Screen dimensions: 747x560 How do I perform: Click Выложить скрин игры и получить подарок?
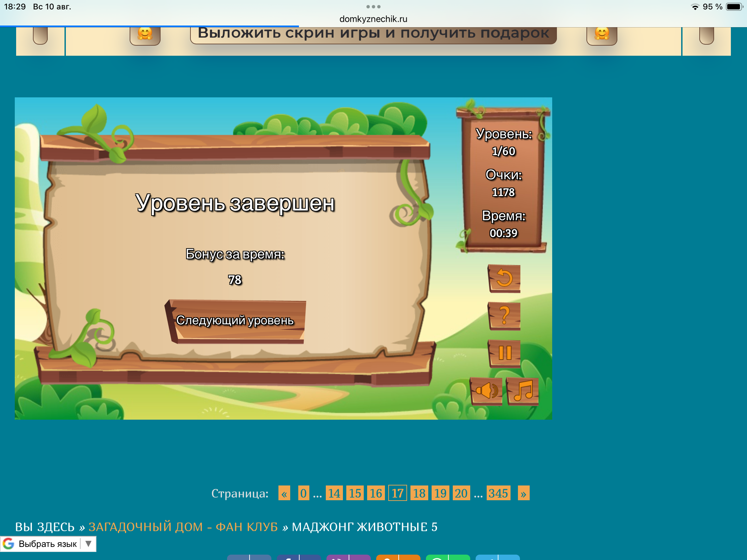coord(373,34)
